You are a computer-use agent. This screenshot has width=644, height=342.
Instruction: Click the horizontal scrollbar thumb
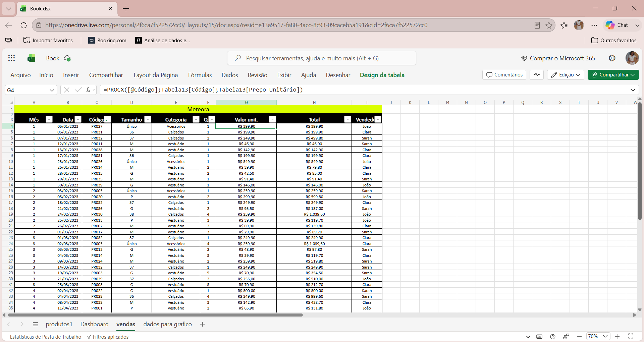tap(155, 315)
